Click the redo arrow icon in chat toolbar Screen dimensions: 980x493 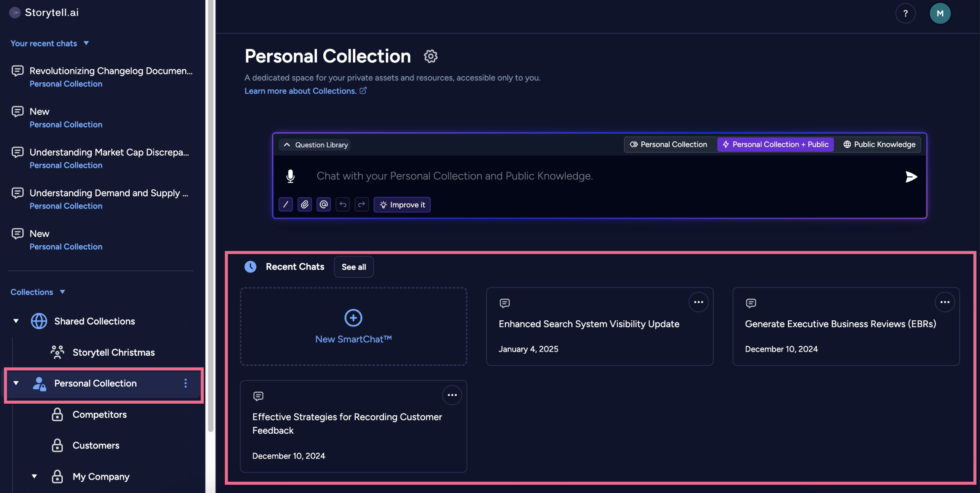tap(361, 205)
